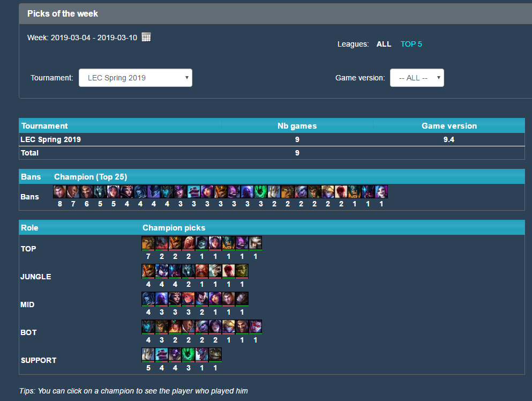Click the Braum icon in the Bans row

click(194, 192)
